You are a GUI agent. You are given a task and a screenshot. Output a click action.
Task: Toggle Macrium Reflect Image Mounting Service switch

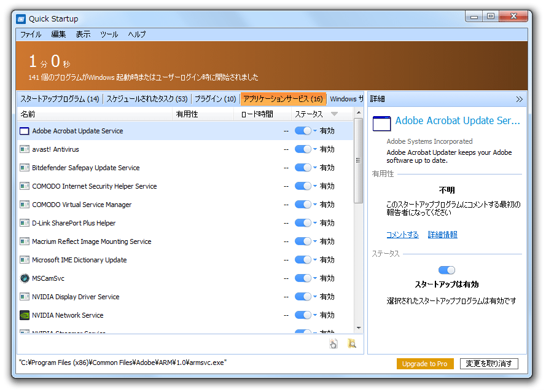point(303,241)
